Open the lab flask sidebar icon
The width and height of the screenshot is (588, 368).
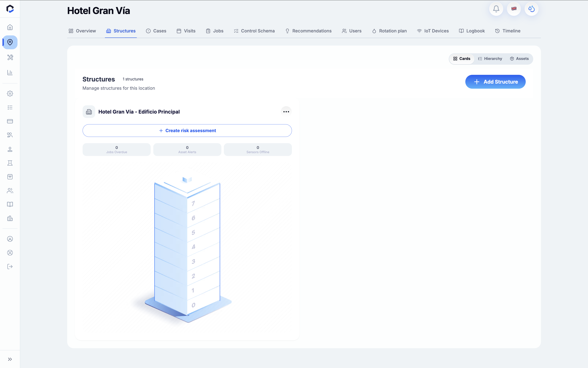click(10, 163)
